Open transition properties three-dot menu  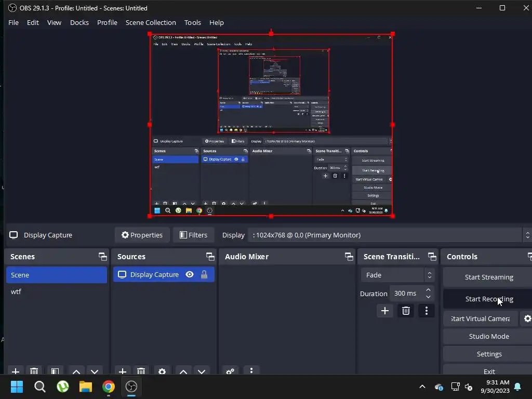(427, 311)
